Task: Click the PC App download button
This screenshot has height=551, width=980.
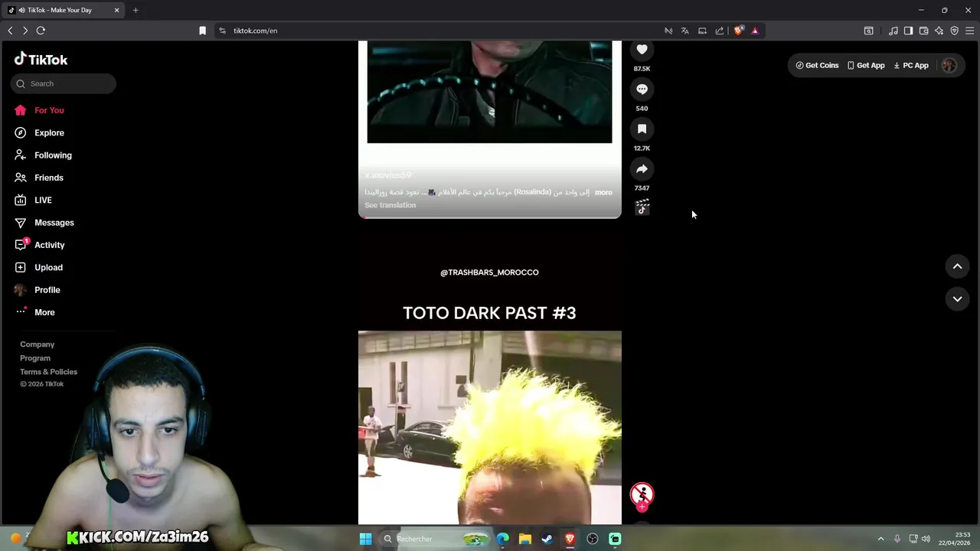Action: point(911,66)
